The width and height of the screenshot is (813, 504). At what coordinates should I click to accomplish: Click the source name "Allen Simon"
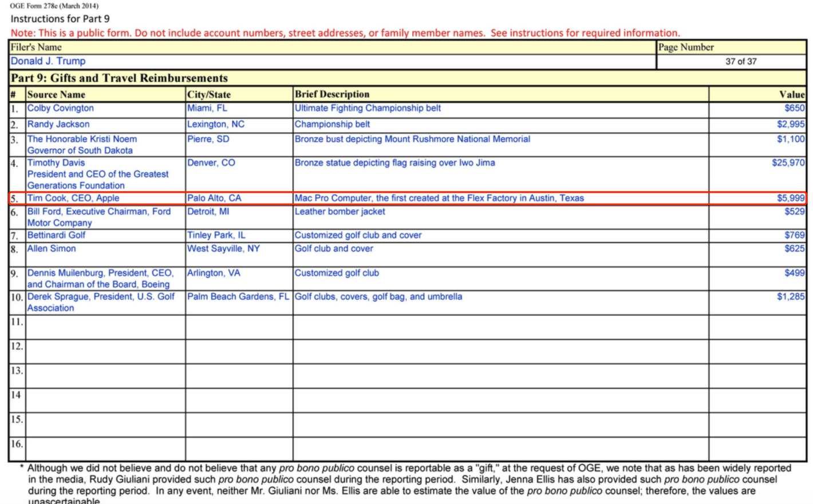52,249
